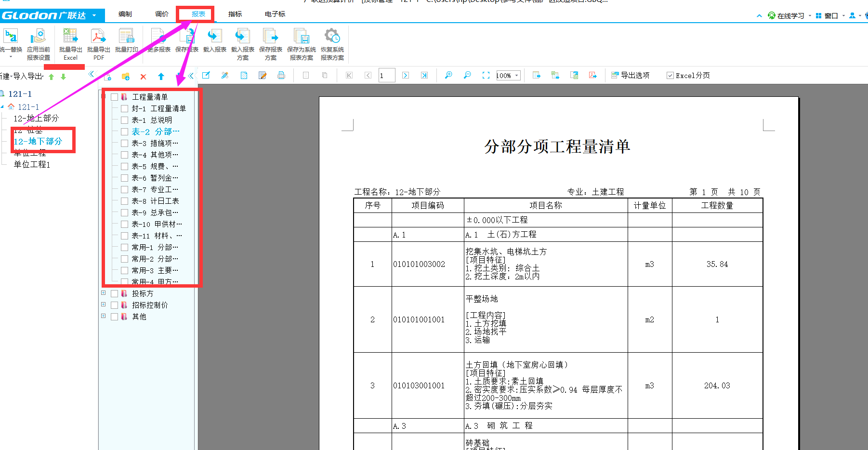Screen dimensions: 868x450
Task: Click the printer icon in preview toolbar
Action: click(281, 75)
